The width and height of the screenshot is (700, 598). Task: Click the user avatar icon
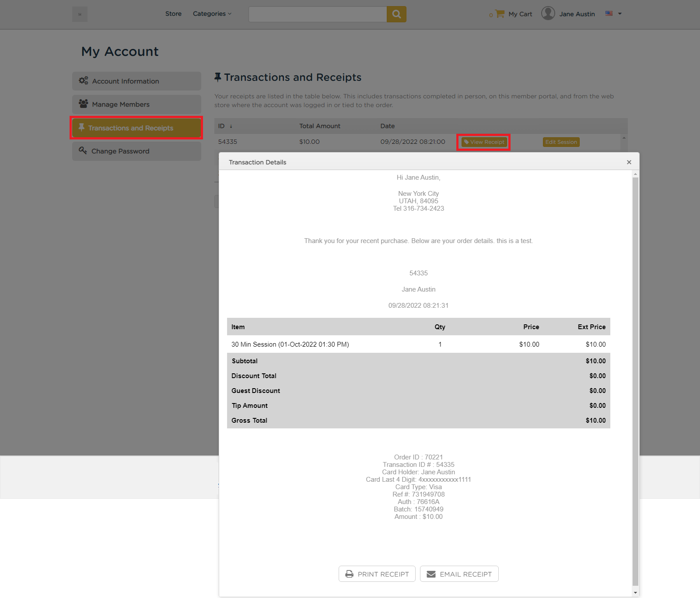(548, 14)
